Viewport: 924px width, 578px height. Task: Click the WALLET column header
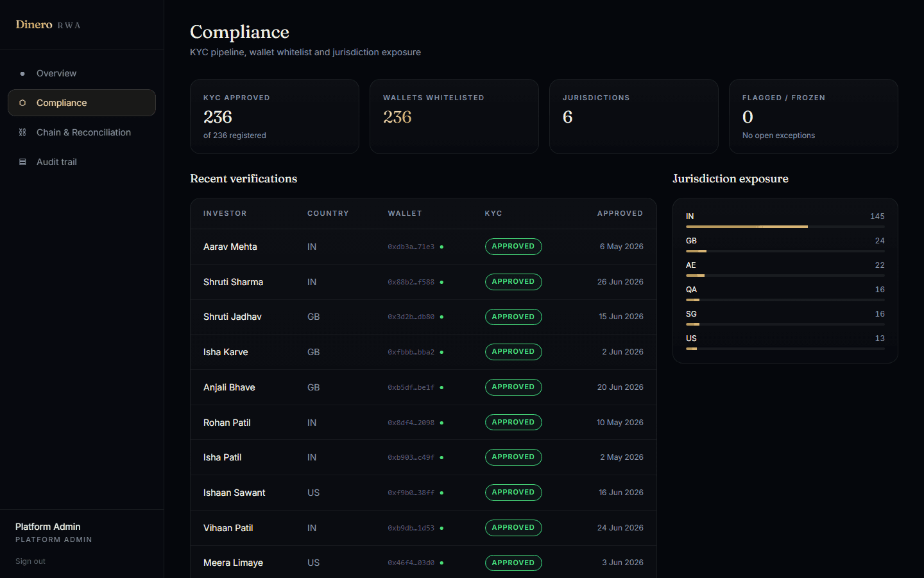405,213
